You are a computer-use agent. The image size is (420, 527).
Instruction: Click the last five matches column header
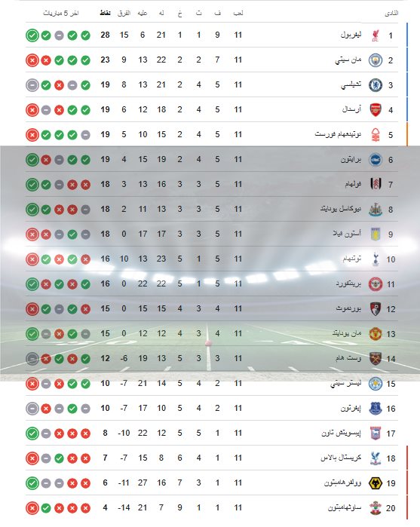point(61,13)
